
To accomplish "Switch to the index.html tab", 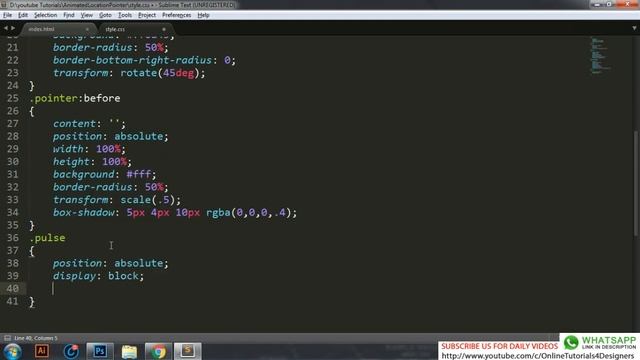I will 41,29.
